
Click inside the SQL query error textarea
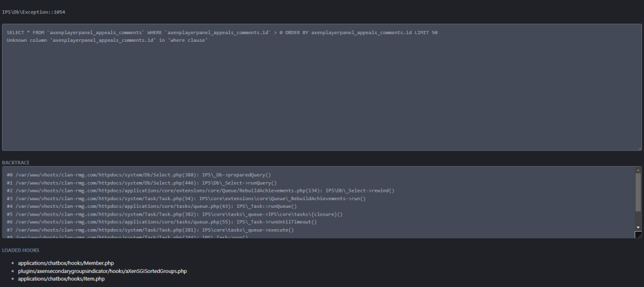click(322, 97)
